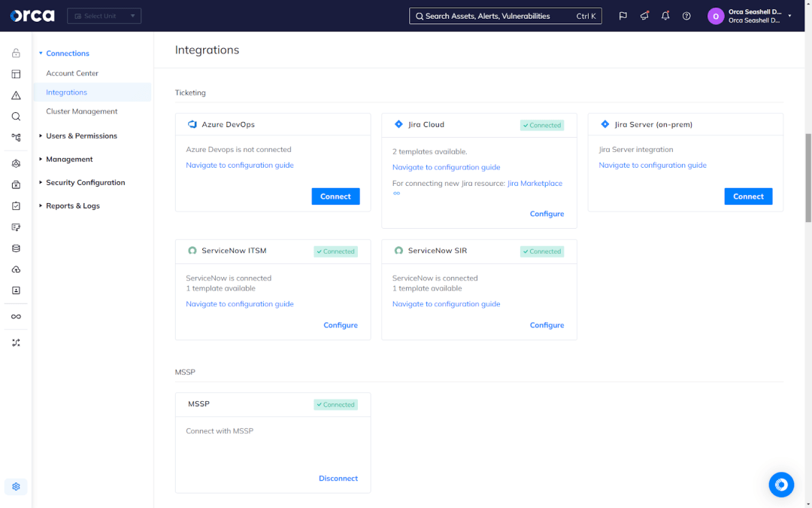Click 'Azure Devops is not connected' text

[239, 149]
